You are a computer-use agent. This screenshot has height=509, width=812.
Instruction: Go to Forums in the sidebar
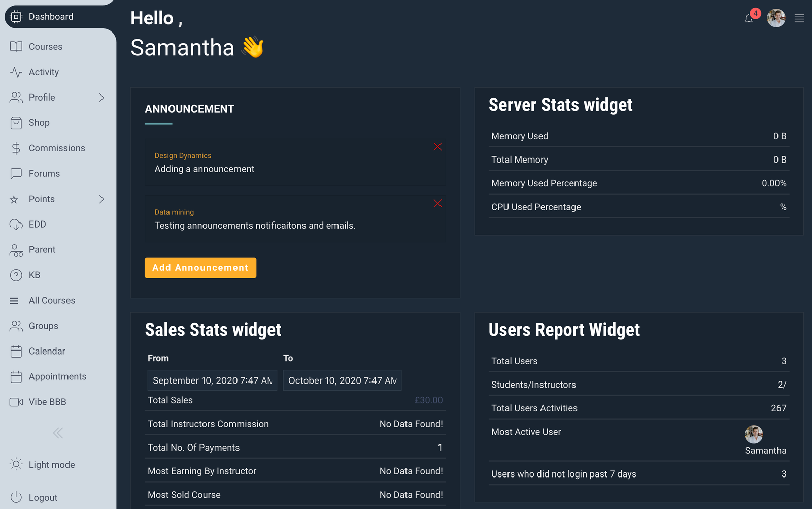pos(44,174)
